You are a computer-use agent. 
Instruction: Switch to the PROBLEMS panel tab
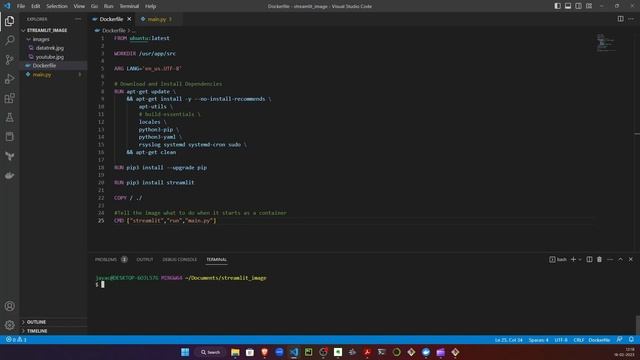(111, 259)
